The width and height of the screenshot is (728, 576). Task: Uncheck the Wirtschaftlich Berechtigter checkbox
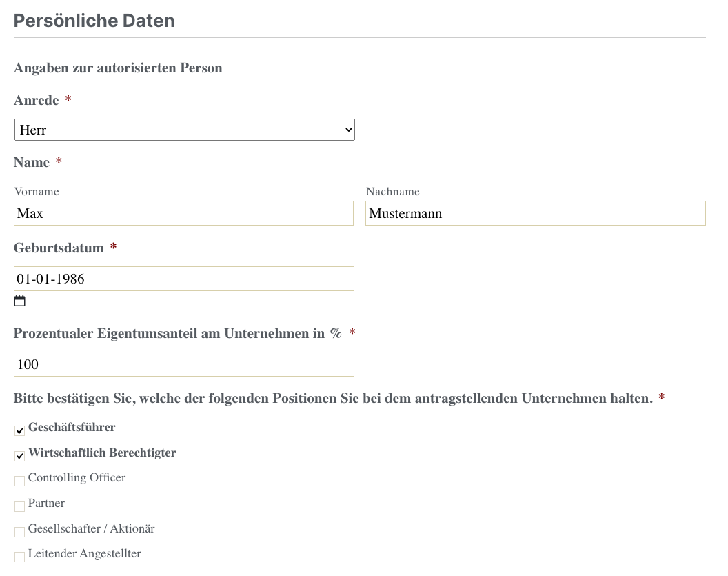click(x=20, y=456)
